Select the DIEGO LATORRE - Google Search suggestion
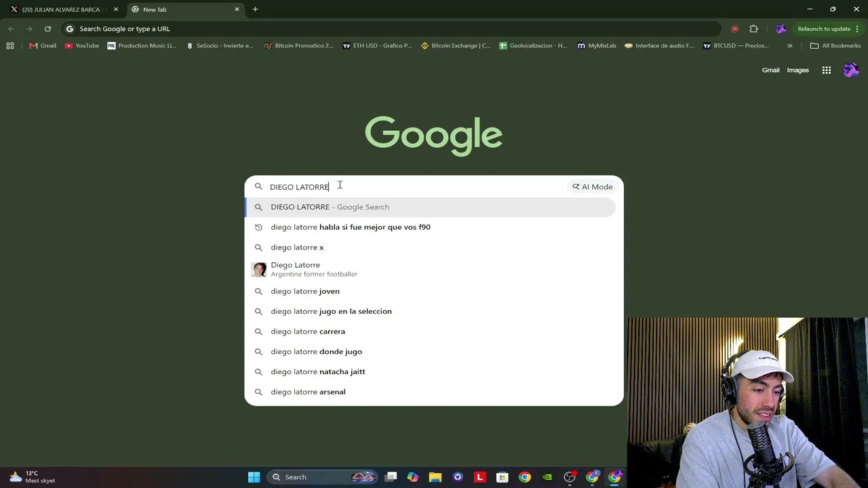Viewport: 868px width, 488px height. [x=431, y=207]
